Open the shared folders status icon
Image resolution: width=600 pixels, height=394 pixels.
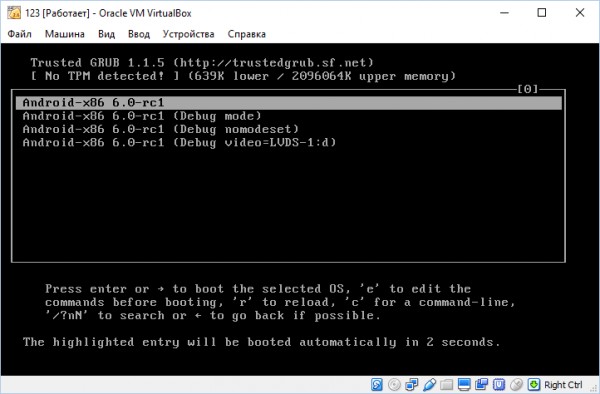(447, 384)
